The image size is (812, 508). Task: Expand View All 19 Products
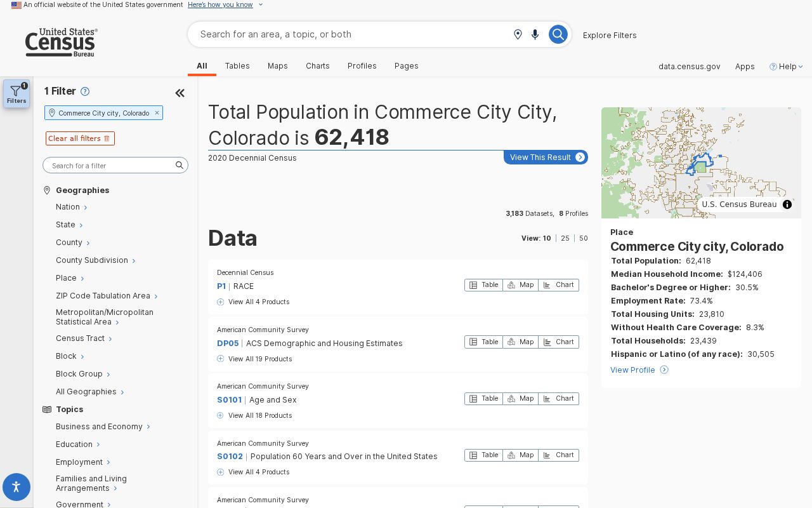pos(254,359)
